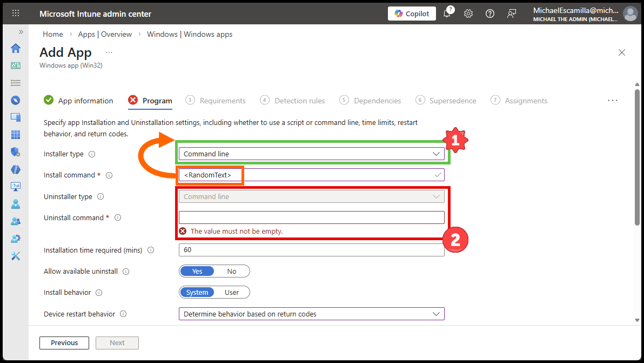This screenshot has width=644, height=363.
Task: Open Endpoint security shield icon
Action: (x=16, y=152)
